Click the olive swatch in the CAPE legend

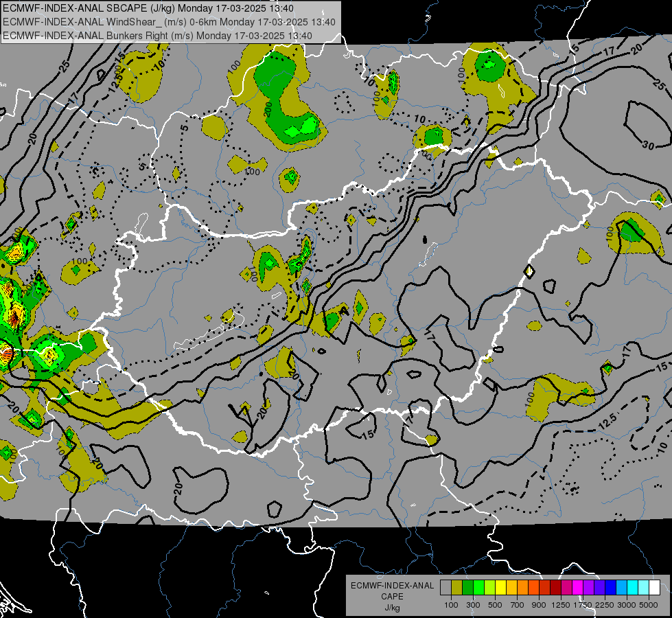(x=457, y=587)
